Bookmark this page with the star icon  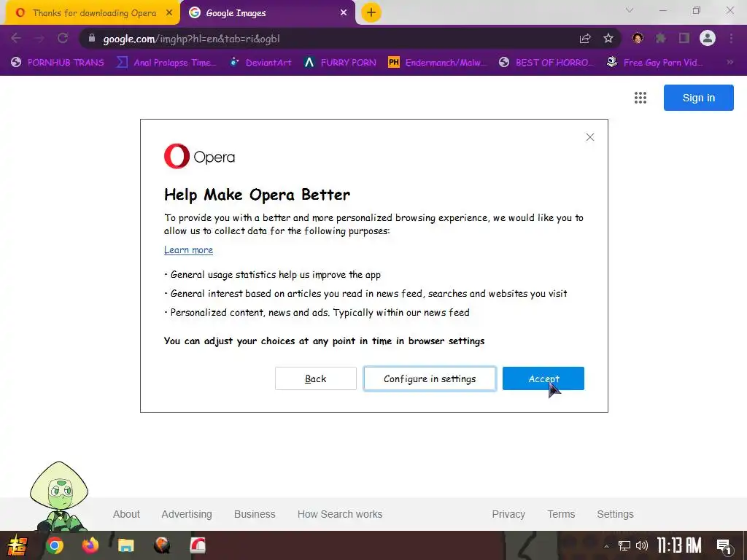point(608,39)
